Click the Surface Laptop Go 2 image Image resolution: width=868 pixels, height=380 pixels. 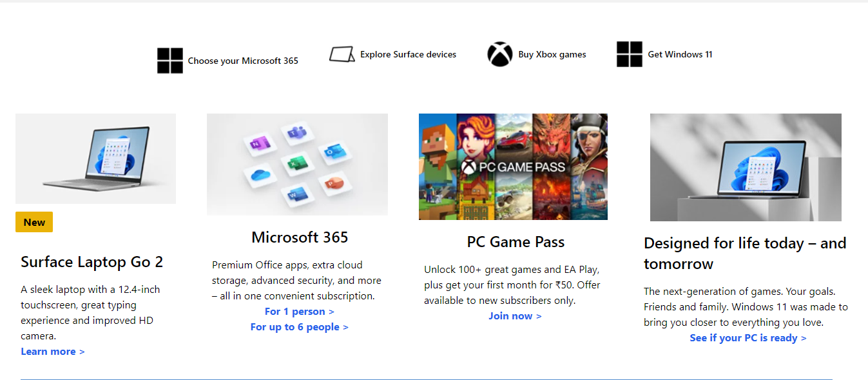click(x=95, y=159)
